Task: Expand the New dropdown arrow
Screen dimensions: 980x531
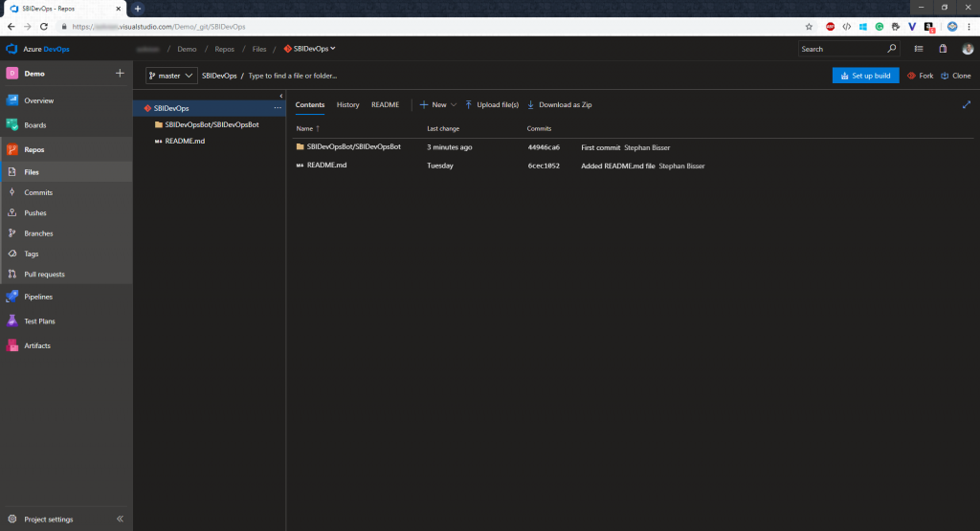Action: (454, 105)
